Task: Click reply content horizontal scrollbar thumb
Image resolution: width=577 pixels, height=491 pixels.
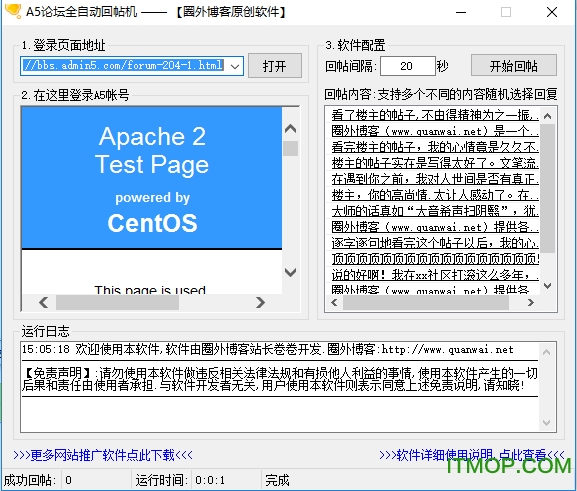Action: [x=426, y=303]
